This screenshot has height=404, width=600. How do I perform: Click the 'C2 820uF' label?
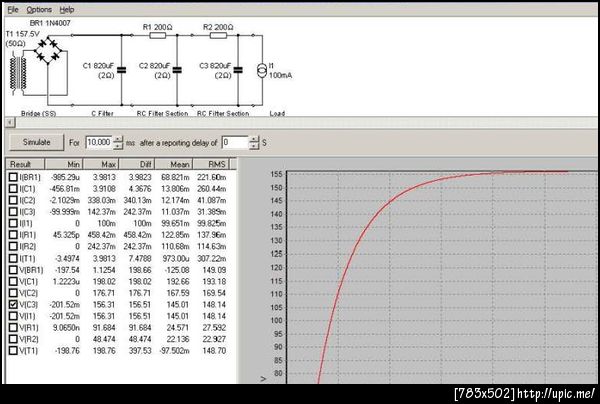(154, 66)
